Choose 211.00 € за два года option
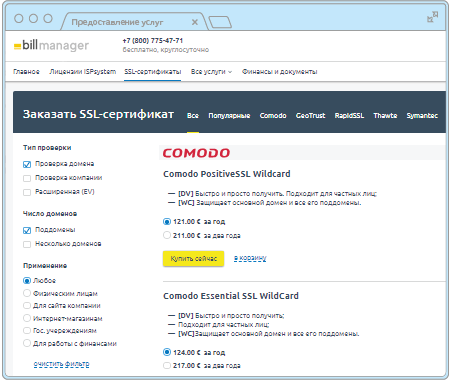 pos(167,235)
